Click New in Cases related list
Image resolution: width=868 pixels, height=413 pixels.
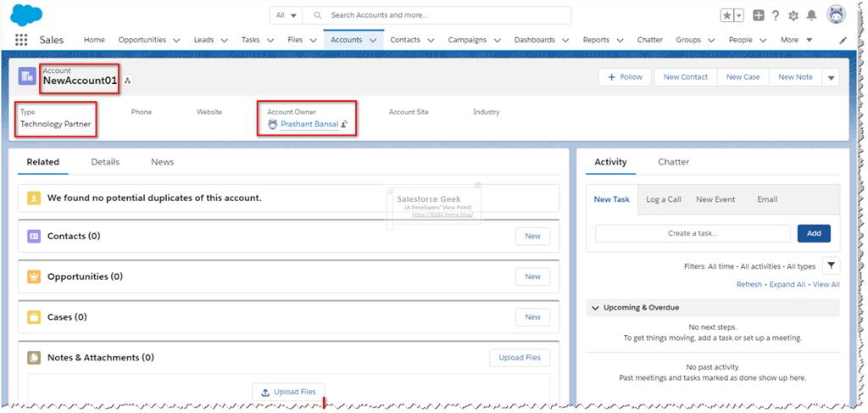[x=532, y=317]
